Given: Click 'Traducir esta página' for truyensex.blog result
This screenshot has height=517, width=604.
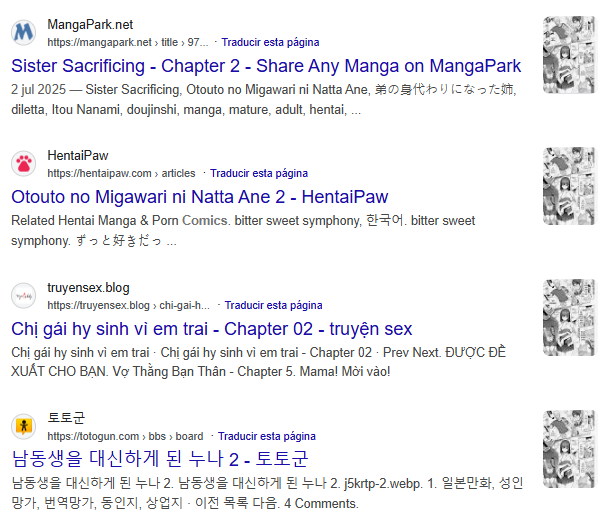Looking at the screenshot, I should [x=273, y=305].
